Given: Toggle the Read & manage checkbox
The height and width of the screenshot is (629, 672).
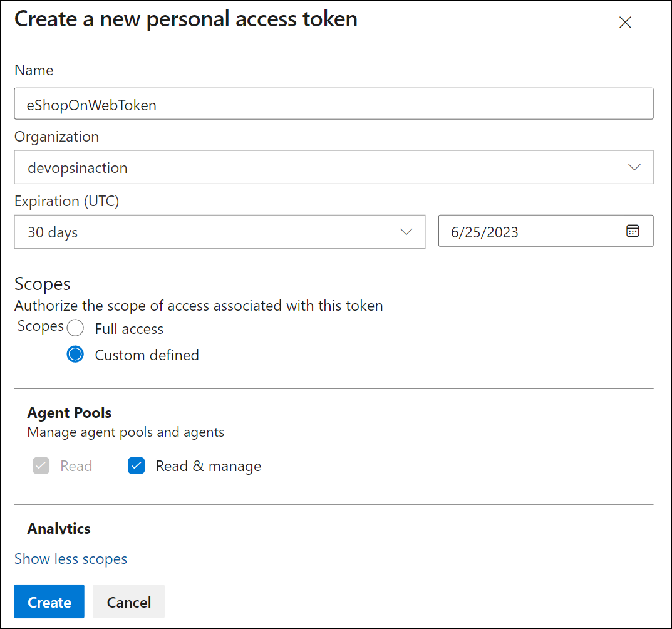Looking at the screenshot, I should tap(137, 466).
